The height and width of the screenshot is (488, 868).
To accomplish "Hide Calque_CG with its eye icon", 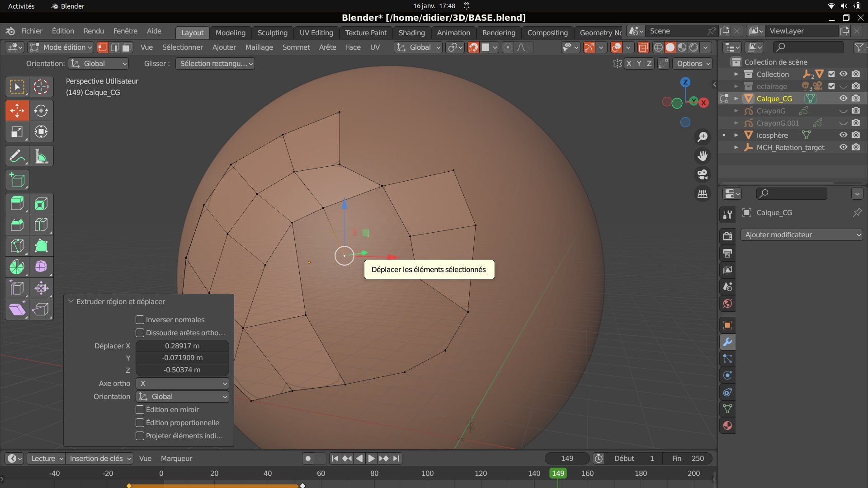I will 843,99.
